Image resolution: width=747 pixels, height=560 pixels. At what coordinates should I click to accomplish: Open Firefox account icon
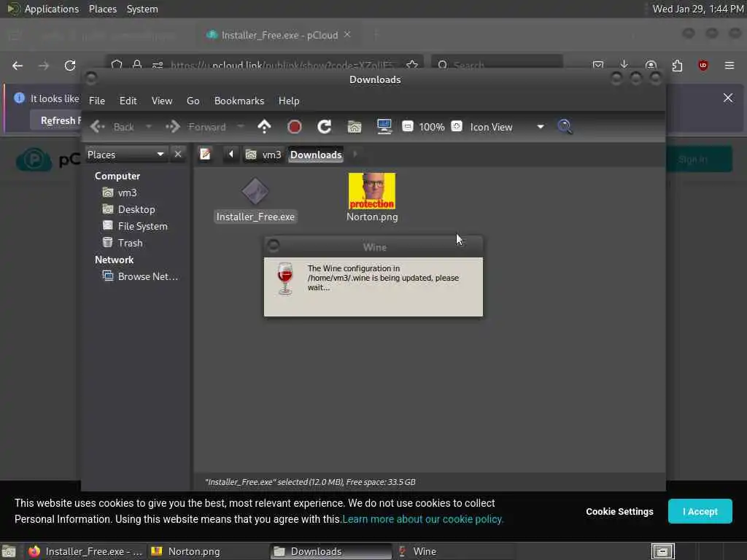[x=651, y=65]
